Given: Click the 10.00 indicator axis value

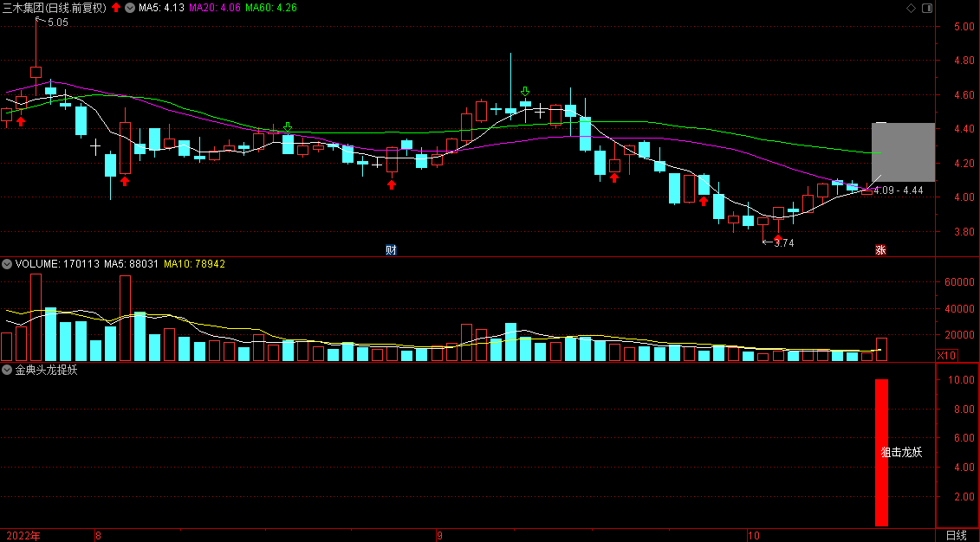Looking at the screenshot, I should [962, 379].
